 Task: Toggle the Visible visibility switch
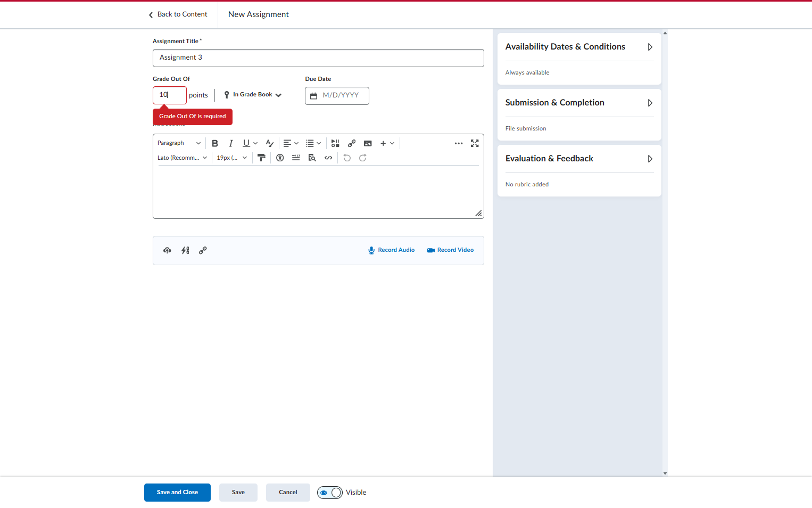click(x=330, y=493)
